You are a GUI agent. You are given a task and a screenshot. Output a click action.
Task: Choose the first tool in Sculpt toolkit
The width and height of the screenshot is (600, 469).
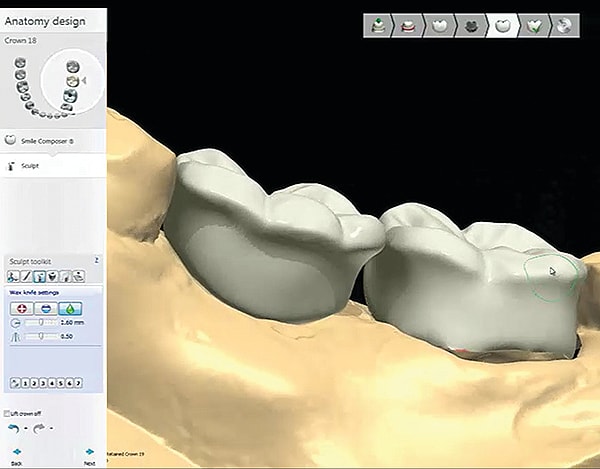pyautogui.click(x=13, y=276)
